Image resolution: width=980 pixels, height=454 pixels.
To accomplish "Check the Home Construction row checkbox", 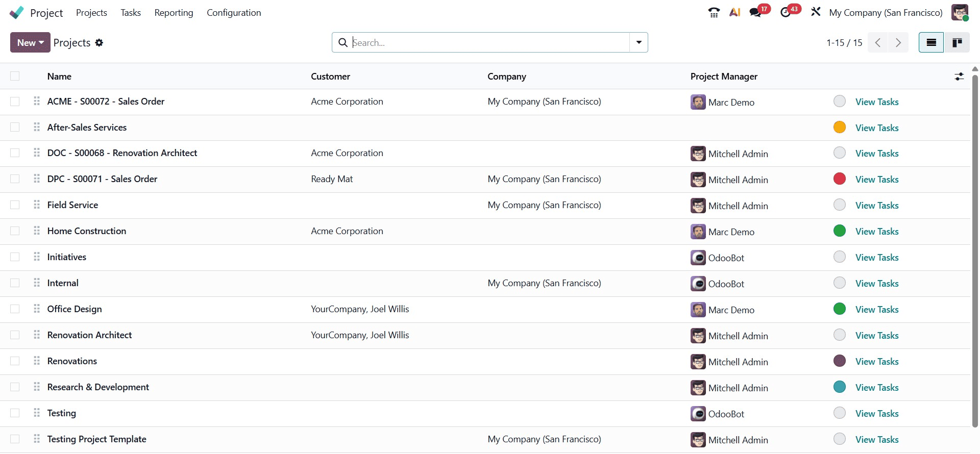I will coord(15,231).
